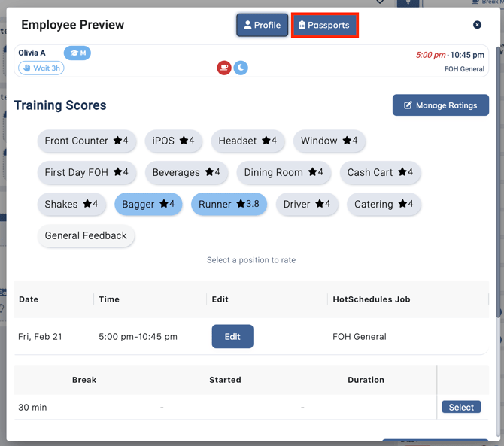Open General Feedback chip
The image size is (504, 446).
tap(86, 235)
